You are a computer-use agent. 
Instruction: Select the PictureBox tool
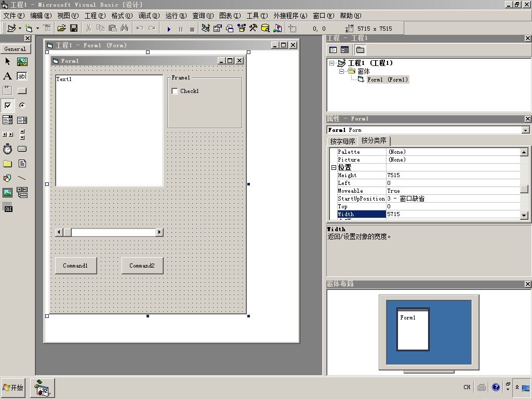pyautogui.click(x=22, y=61)
